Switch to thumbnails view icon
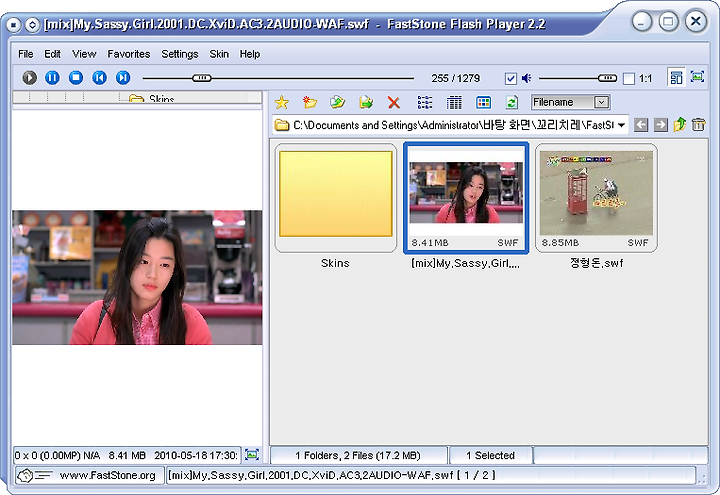 (483, 102)
